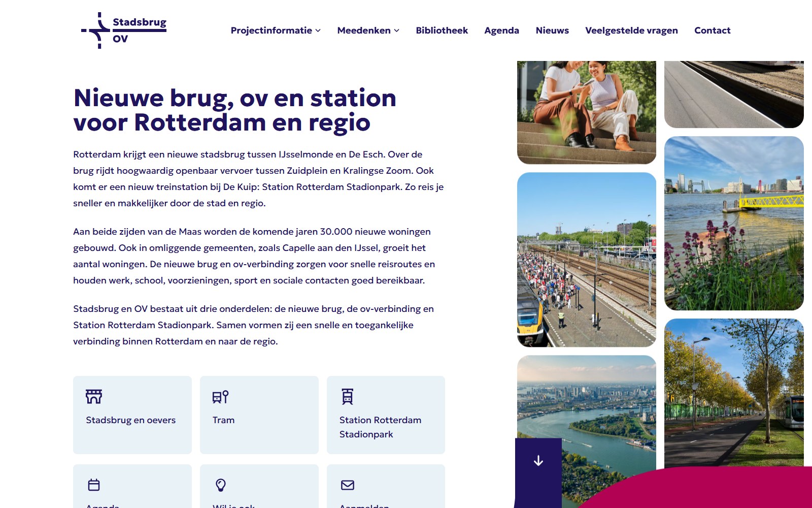Open the Stadsbrug en oevers link
Screen dimensions: 812x508
(x=132, y=415)
